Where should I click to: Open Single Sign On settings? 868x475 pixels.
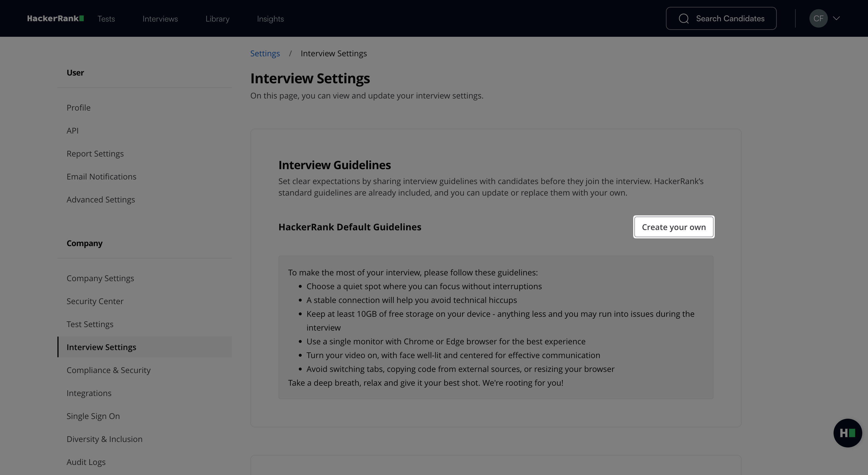click(93, 416)
